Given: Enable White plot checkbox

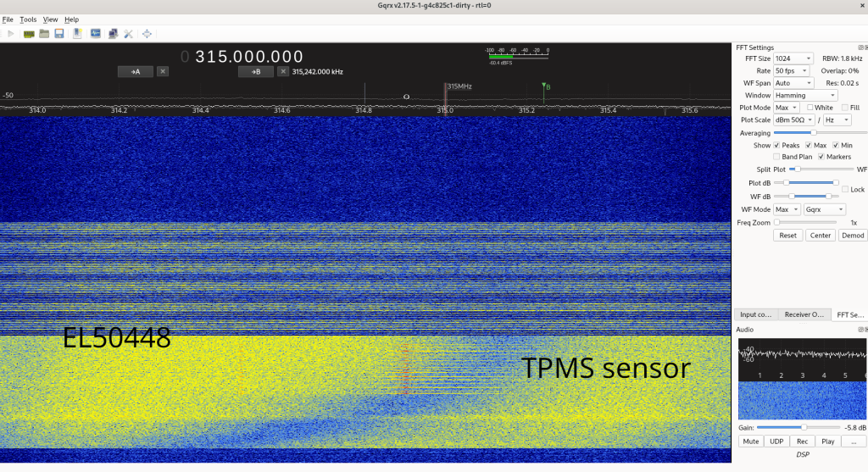Looking at the screenshot, I should [x=810, y=108].
